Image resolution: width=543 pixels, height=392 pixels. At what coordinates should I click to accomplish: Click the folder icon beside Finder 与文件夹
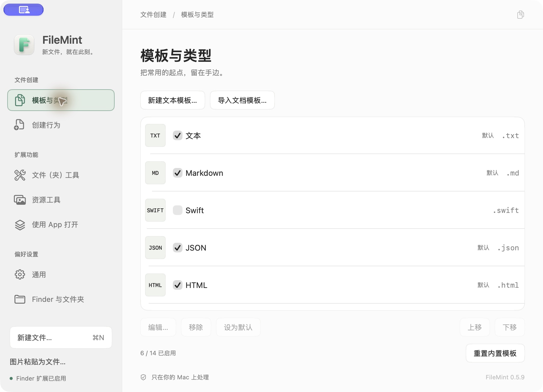click(x=20, y=299)
